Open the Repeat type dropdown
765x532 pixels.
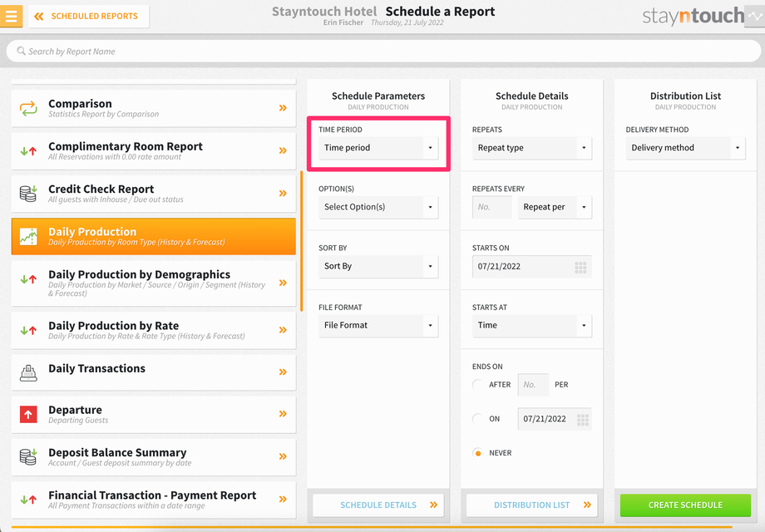pyautogui.click(x=532, y=148)
